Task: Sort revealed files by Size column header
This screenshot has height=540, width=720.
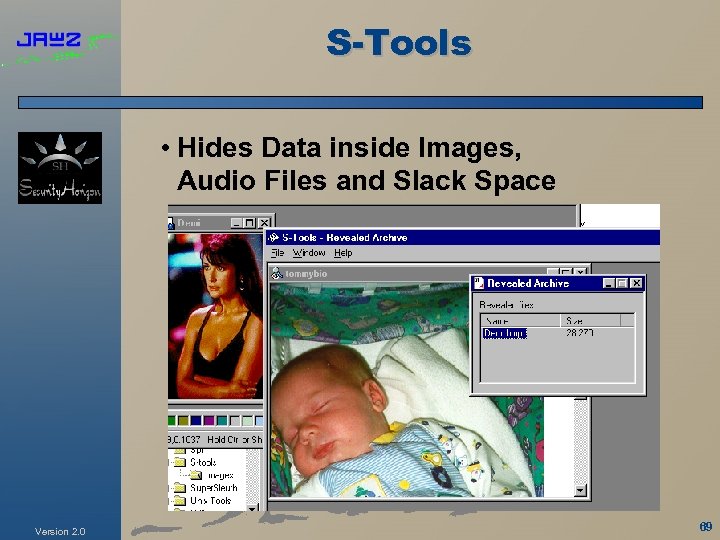Action: (x=591, y=321)
